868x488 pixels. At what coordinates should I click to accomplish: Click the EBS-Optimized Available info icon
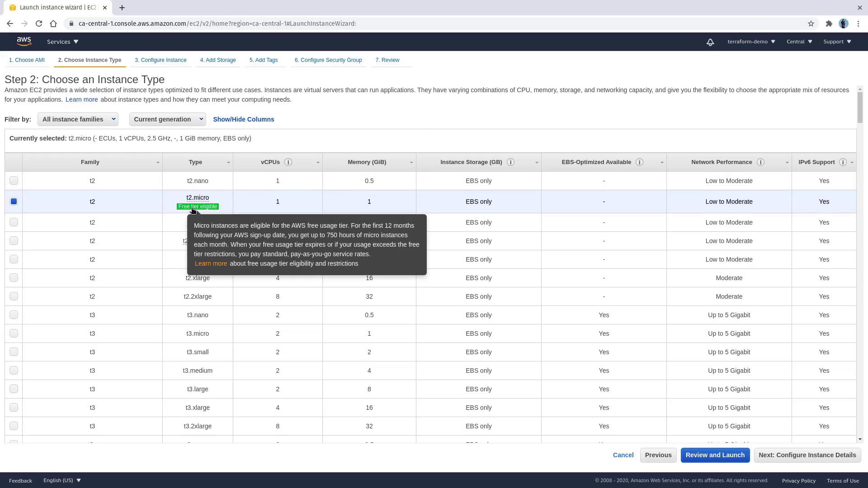click(x=639, y=162)
